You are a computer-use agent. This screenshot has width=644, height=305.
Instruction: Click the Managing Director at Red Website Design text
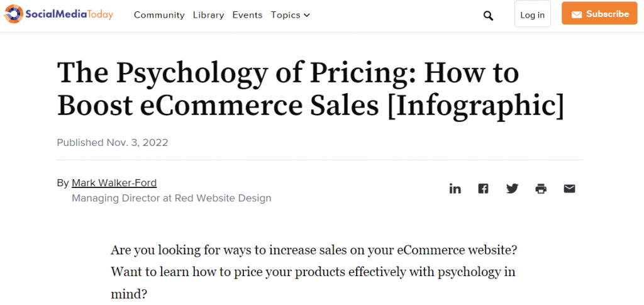(x=172, y=198)
